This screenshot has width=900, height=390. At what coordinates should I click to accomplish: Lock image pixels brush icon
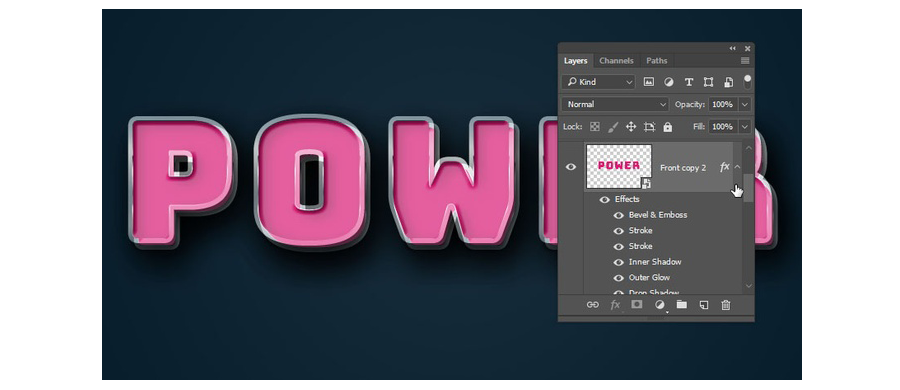[x=613, y=126]
